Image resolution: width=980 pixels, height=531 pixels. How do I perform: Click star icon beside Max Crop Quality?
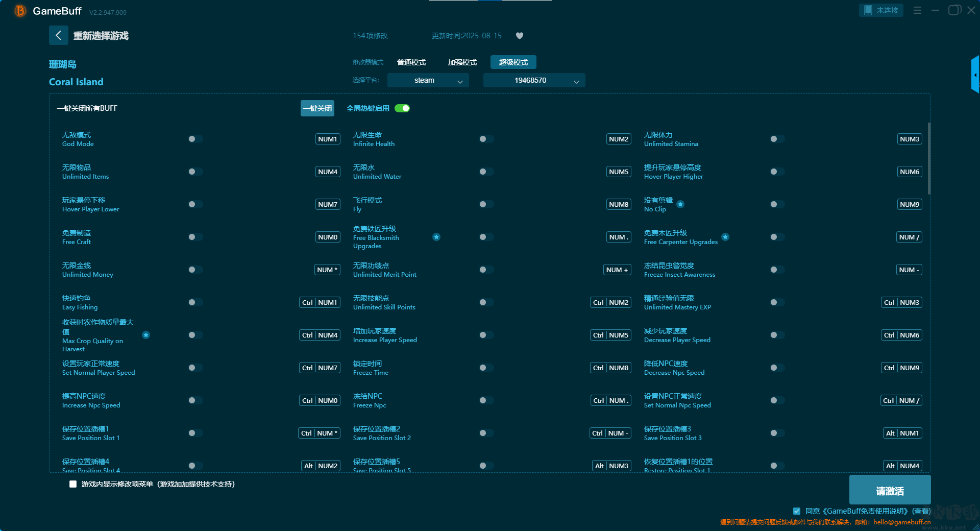click(x=146, y=335)
